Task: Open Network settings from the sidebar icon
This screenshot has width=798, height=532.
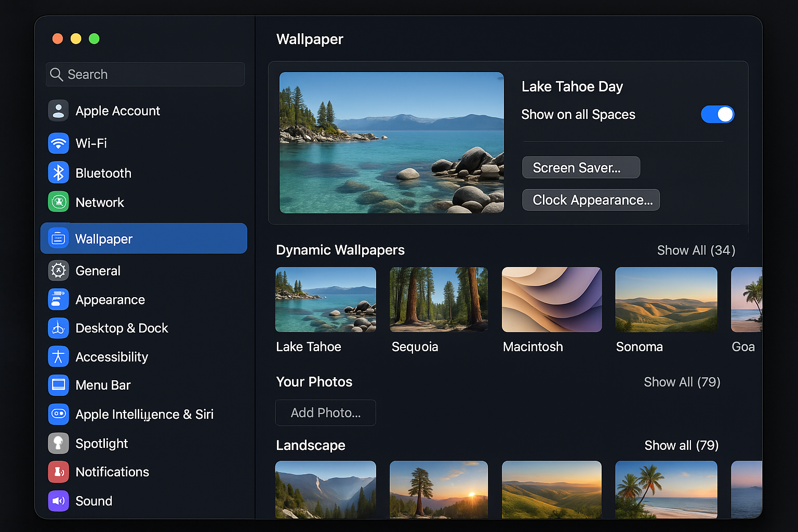Action: click(58, 202)
